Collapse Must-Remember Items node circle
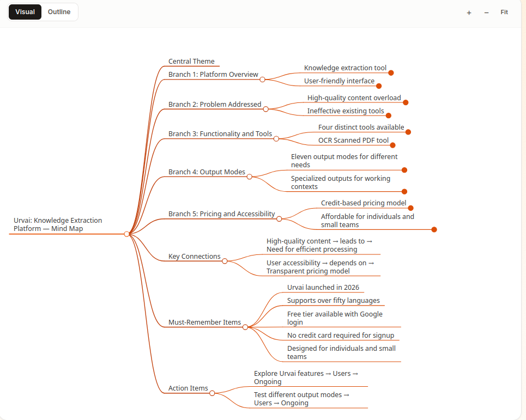Image resolution: width=526 pixels, height=420 pixels. coord(245,327)
